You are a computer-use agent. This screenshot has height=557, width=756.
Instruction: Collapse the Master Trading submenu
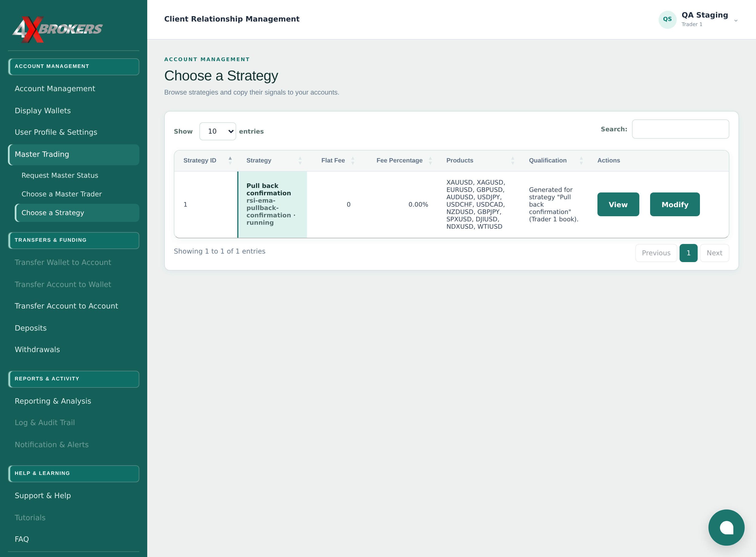point(74,155)
